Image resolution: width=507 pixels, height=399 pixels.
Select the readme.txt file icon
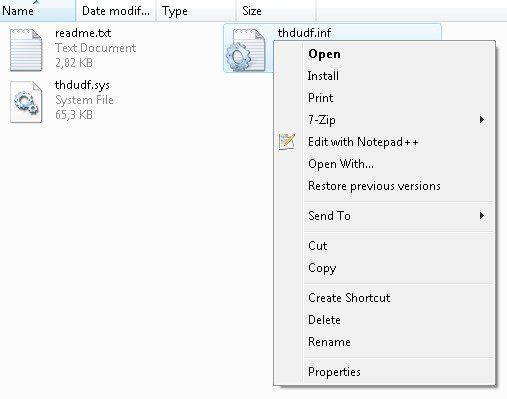coord(26,50)
